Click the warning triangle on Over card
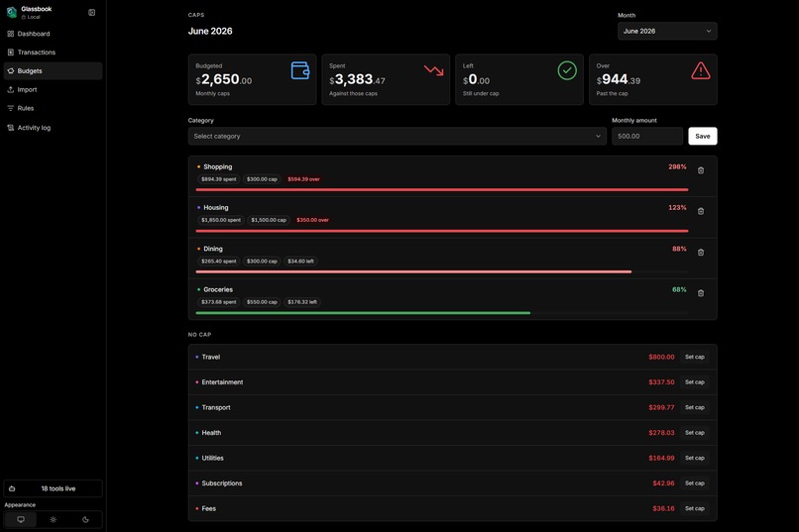The height and width of the screenshot is (532, 799). click(x=701, y=70)
